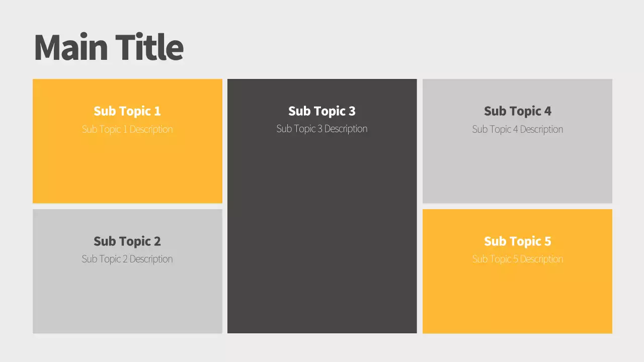Click empty area of yellow Sub Topic 1 box
Viewport: 644px width, 362px height.
127,171
